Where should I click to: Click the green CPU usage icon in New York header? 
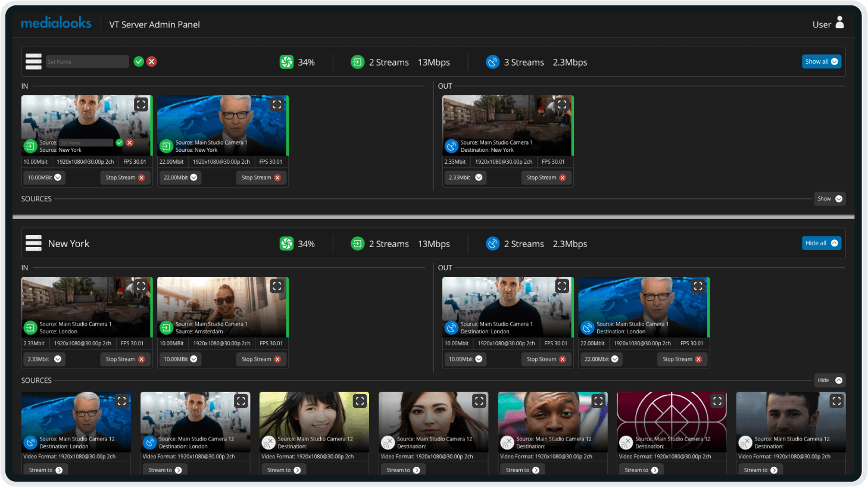click(286, 243)
